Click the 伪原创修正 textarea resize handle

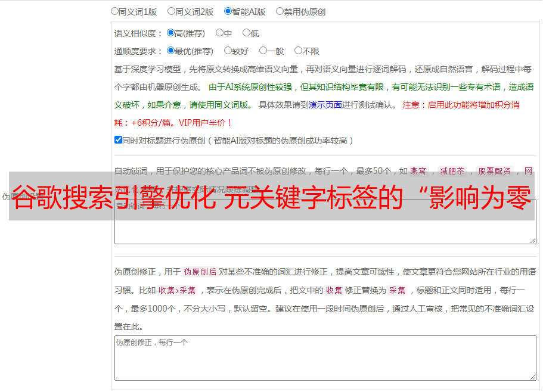(533, 377)
